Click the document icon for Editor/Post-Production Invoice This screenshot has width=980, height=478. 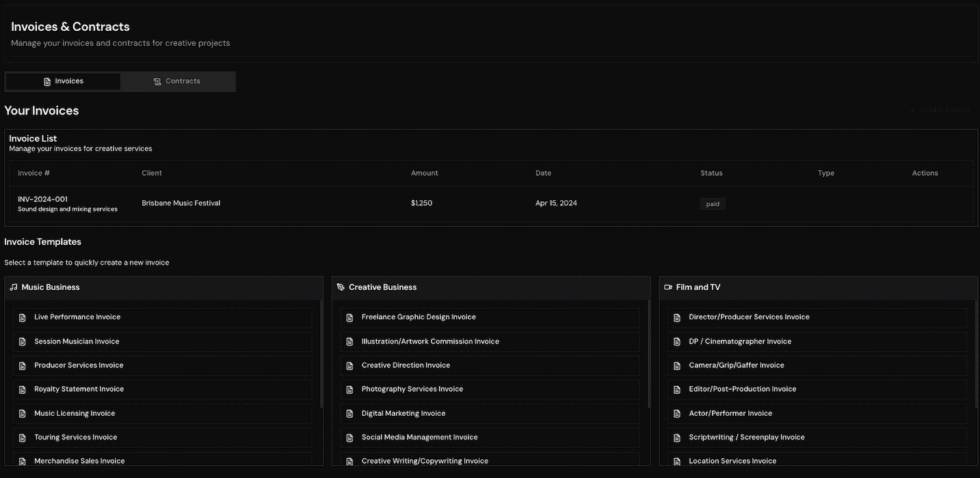tap(677, 390)
